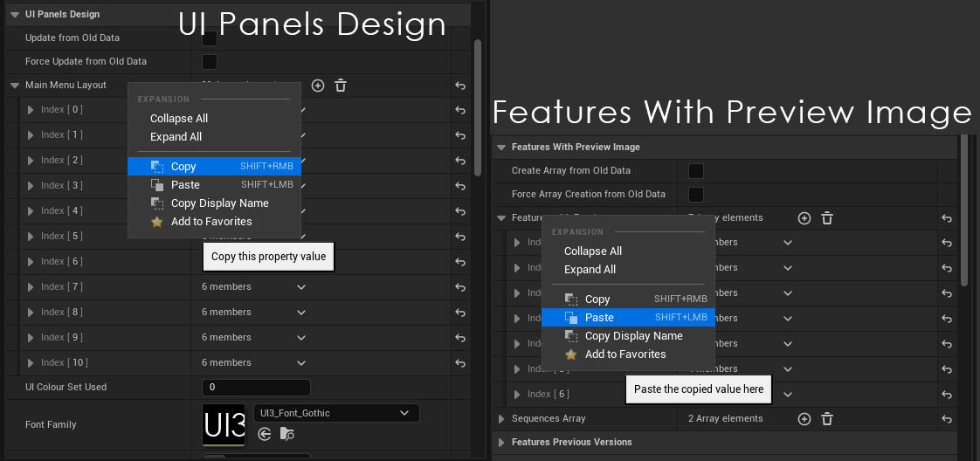Use selected asset for Font Family
The height and width of the screenshot is (461, 980).
(x=265, y=434)
